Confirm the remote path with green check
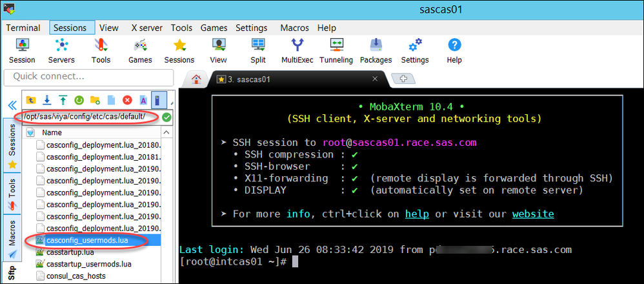Viewport: 644px width, 284px height. [166, 117]
